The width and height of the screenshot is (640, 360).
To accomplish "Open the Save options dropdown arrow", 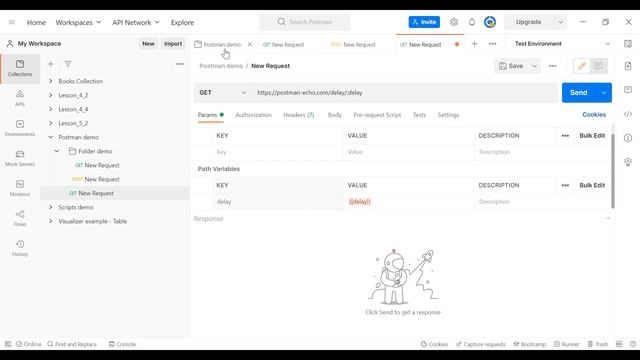I will [x=534, y=66].
